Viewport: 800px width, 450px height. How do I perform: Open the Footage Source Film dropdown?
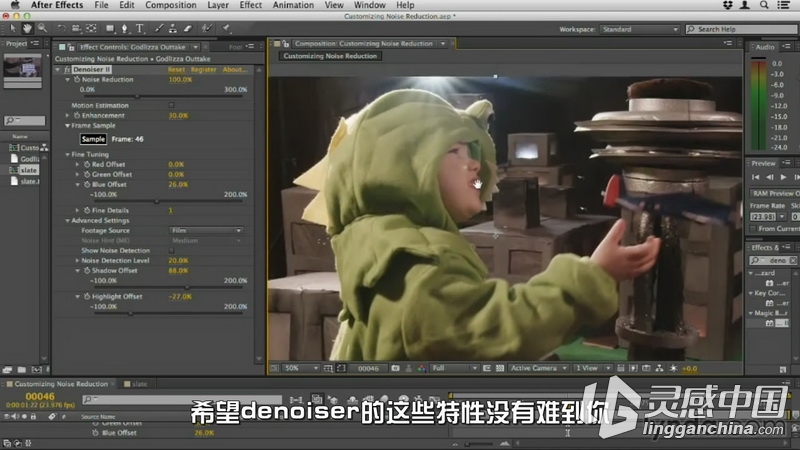206,231
